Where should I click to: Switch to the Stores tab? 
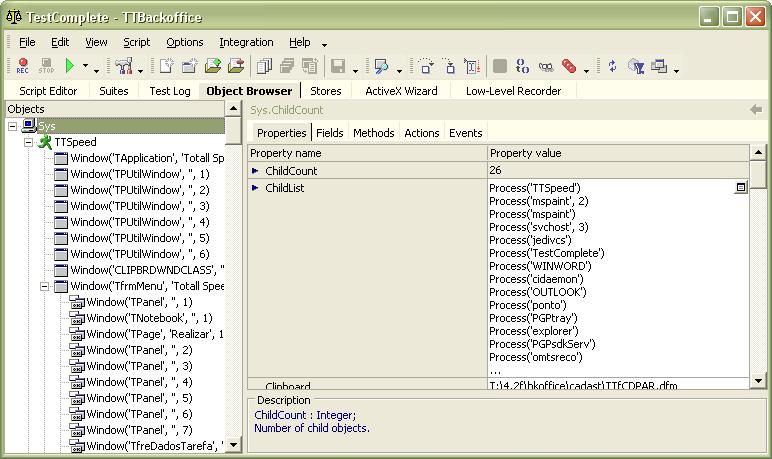click(x=325, y=91)
